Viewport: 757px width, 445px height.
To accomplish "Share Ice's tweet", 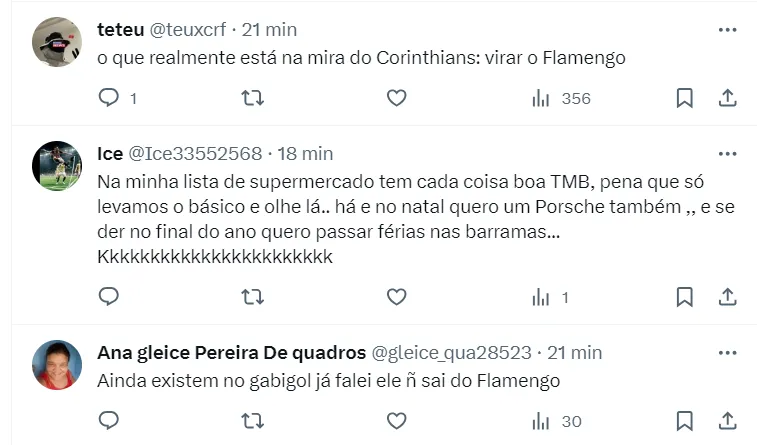I will click(728, 297).
